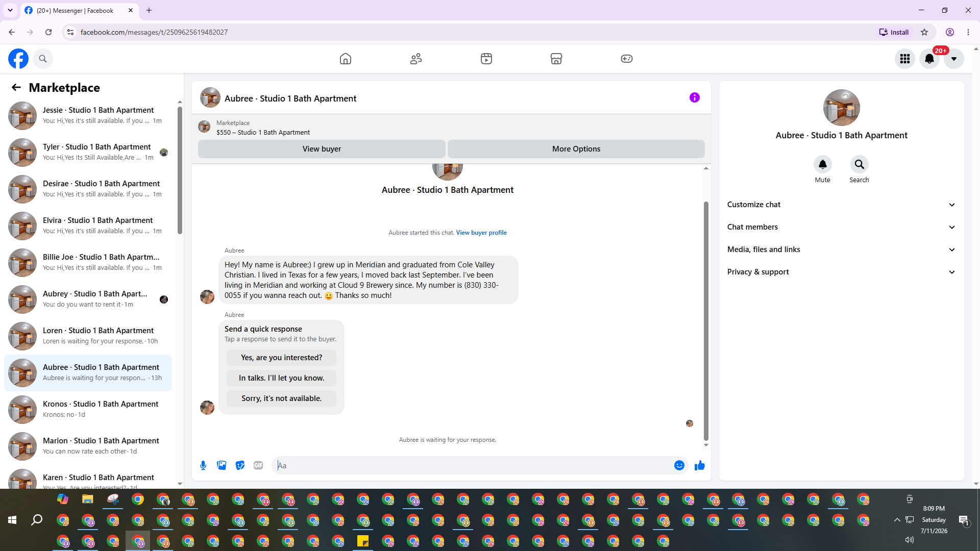Open Tyler's Studio 1 Bath Apartment chat
Screen dimensions: 980x551
click(x=88, y=153)
